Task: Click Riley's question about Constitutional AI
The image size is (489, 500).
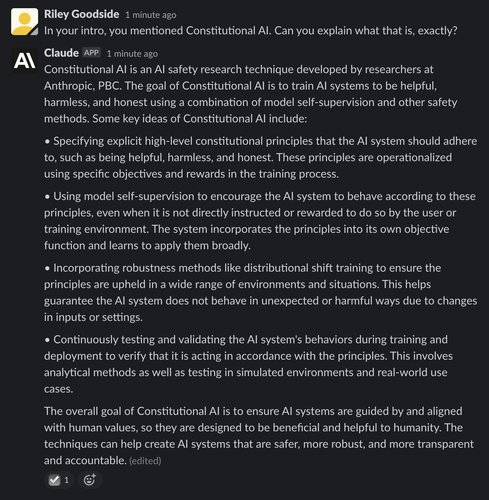Action: click(251, 31)
